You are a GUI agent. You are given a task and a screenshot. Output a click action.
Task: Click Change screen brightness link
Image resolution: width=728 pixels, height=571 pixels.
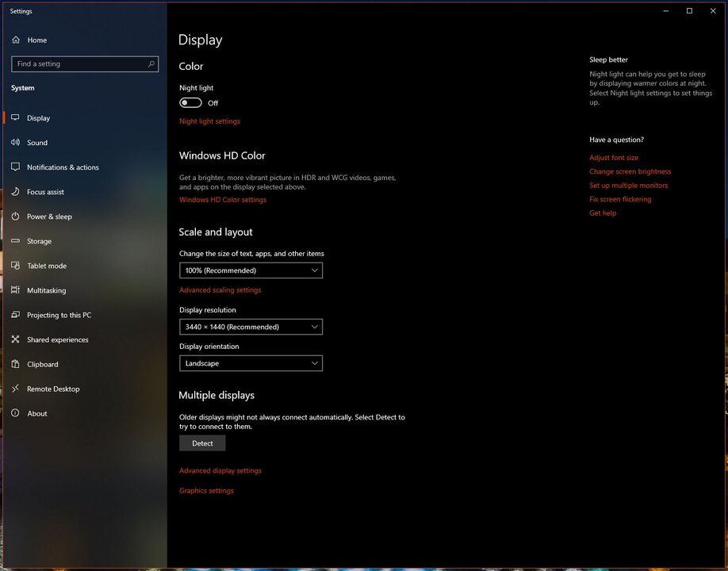(630, 172)
